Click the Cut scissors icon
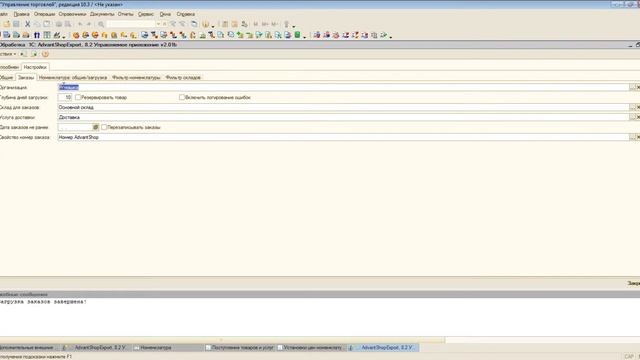 [x=27, y=24]
